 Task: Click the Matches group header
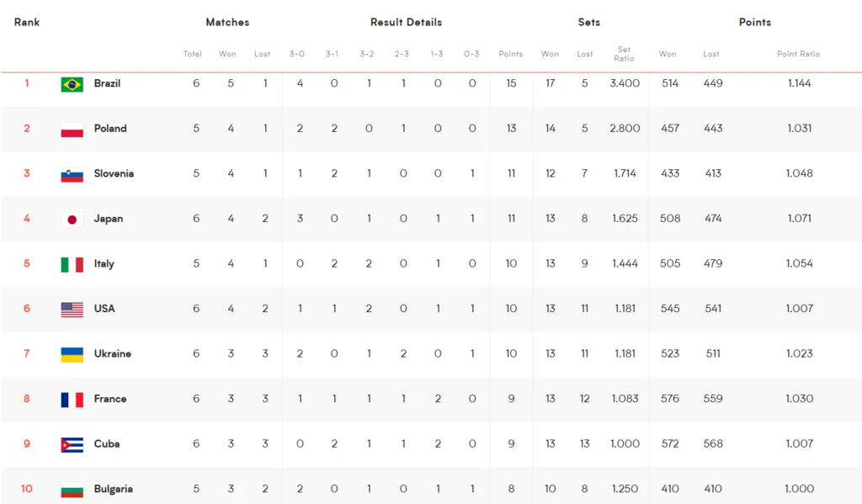(x=227, y=23)
